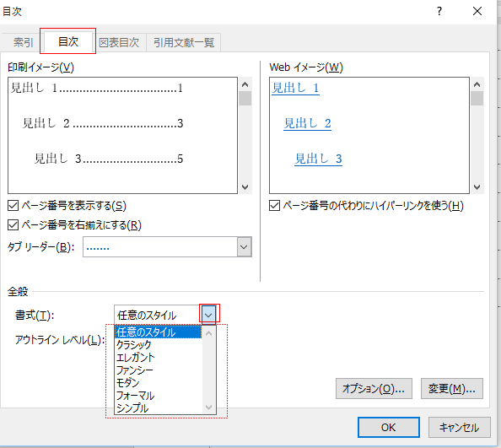Open オプション(O)... settings

pos(374,389)
